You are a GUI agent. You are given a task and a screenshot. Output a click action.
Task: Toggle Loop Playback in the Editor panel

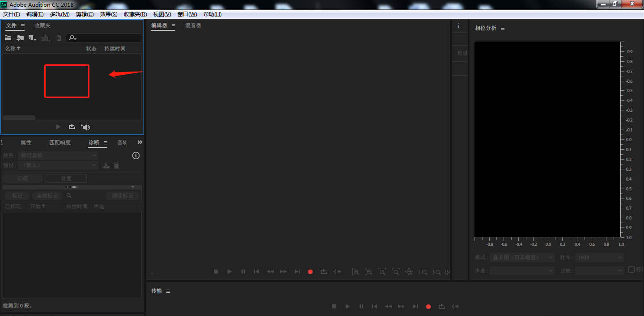coord(324,271)
